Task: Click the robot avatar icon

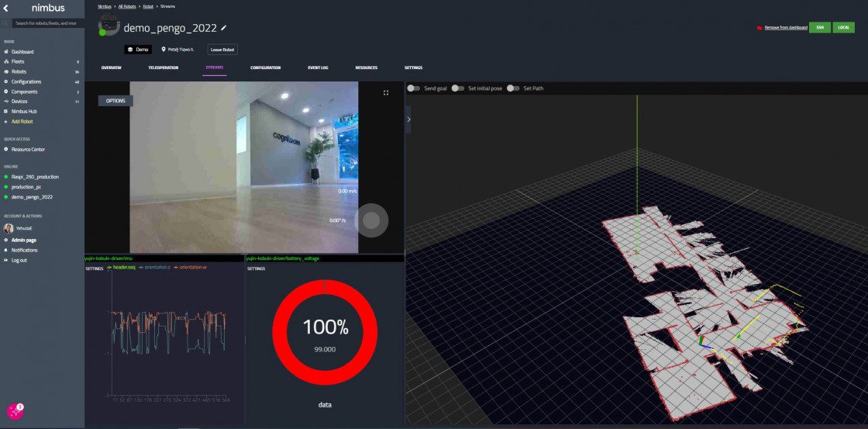Action: pos(108,26)
